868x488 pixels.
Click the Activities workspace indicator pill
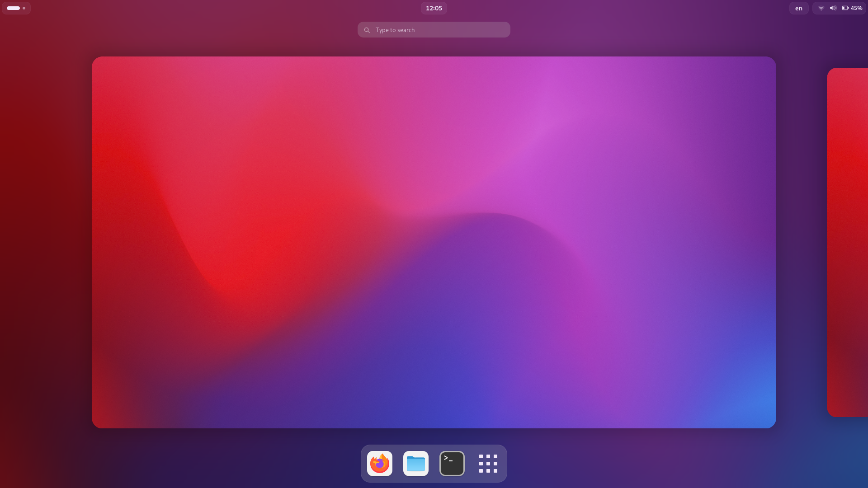(x=16, y=8)
